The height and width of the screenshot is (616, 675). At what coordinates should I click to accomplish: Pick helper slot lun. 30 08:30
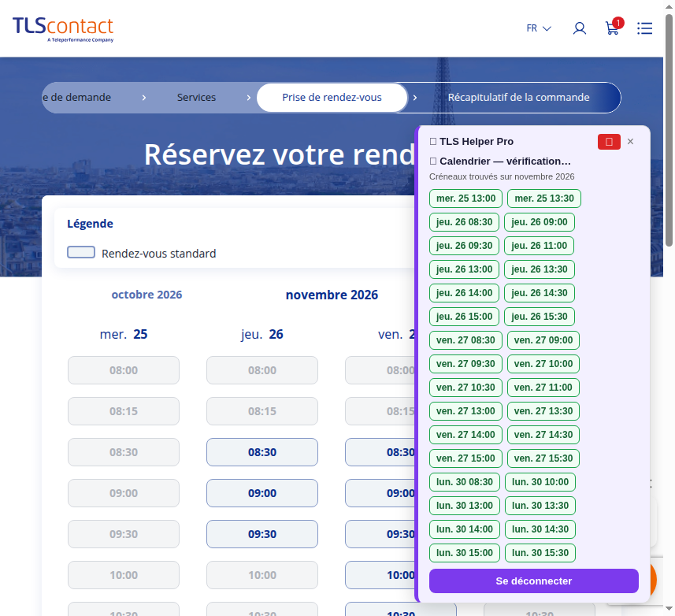(x=465, y=483)
